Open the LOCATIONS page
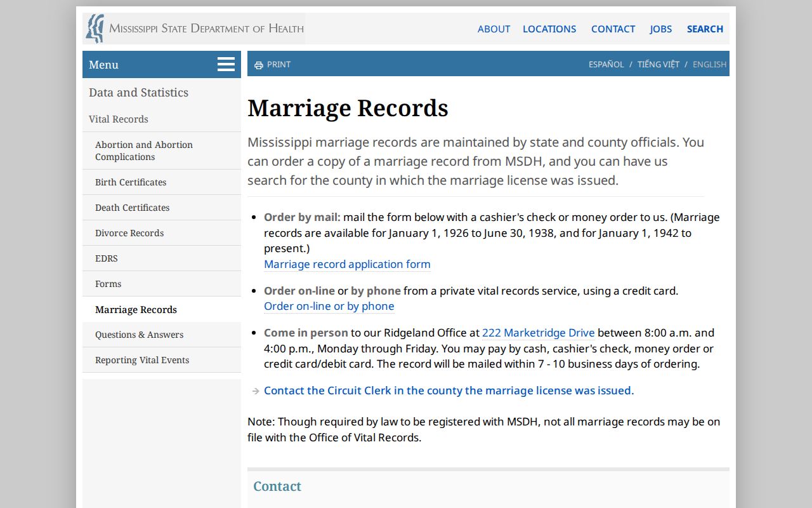This screenshot has width=812, height=508. [x=549, y=29]
